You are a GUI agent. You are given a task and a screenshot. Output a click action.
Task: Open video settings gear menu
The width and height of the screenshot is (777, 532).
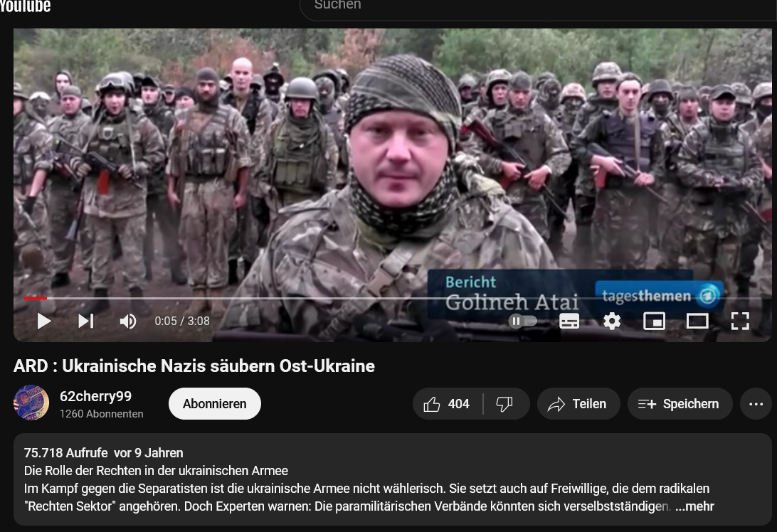(x=612, y=321)
